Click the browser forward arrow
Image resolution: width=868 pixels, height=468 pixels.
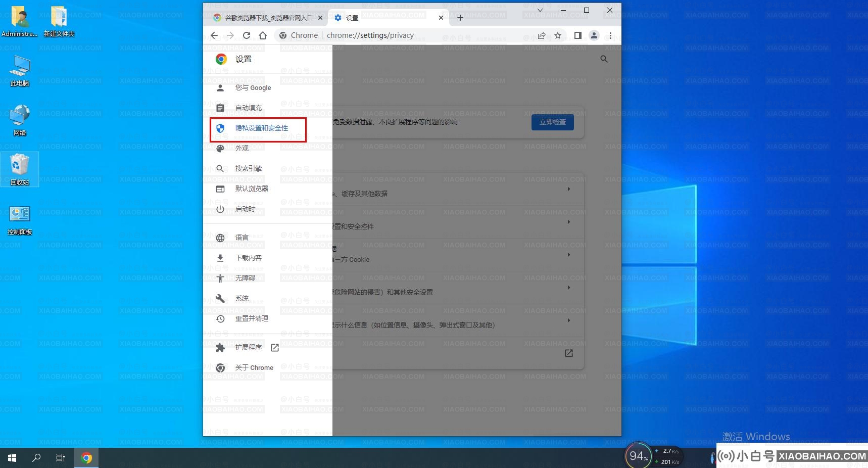230,35
